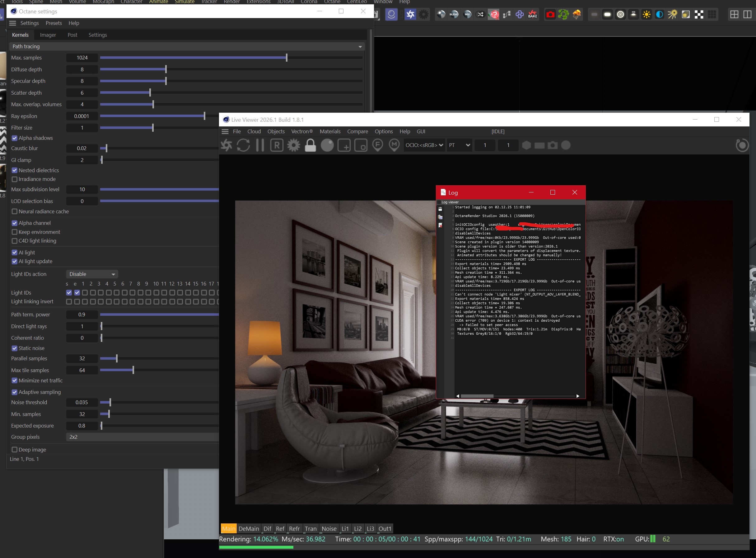This screenshot has width=756, height=558.
Task: Click the restart render refresh icon
Action: 243,146
